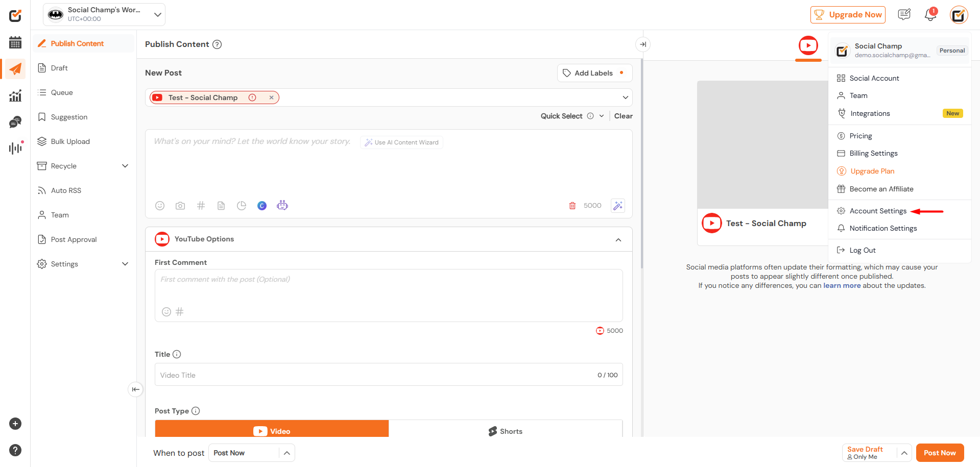Click the document icon in composer toolbar
This screenshot has height=467, width=980.
221,206
